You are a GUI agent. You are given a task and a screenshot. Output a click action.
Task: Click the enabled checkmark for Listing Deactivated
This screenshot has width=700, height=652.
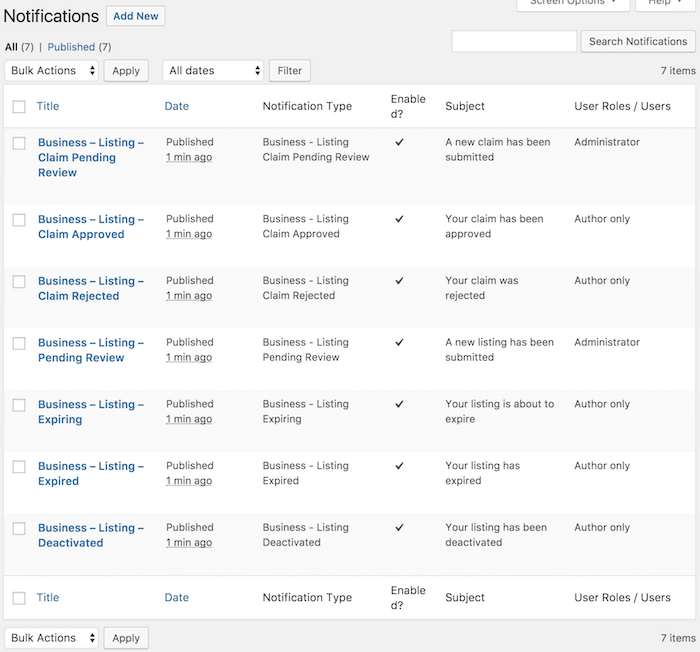point(399,527)
